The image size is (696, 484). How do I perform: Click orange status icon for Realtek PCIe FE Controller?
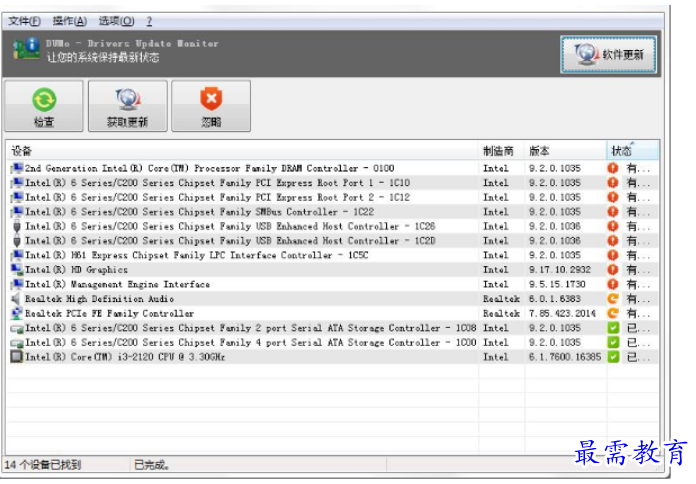(613, 313)
